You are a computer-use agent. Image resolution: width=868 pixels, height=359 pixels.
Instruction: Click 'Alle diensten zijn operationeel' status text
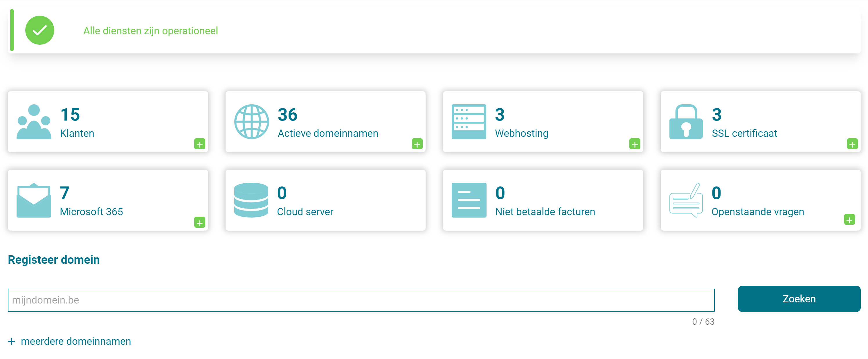tap(151, 31)
